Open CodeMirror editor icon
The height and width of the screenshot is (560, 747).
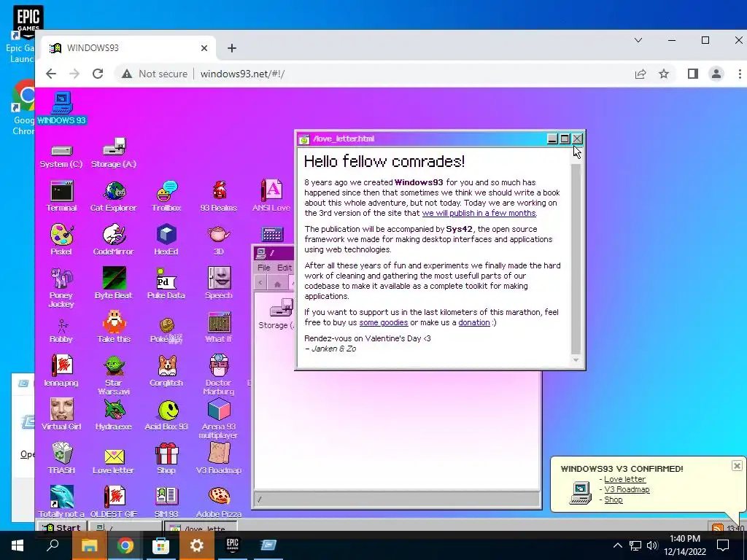[x=114, y=239]
